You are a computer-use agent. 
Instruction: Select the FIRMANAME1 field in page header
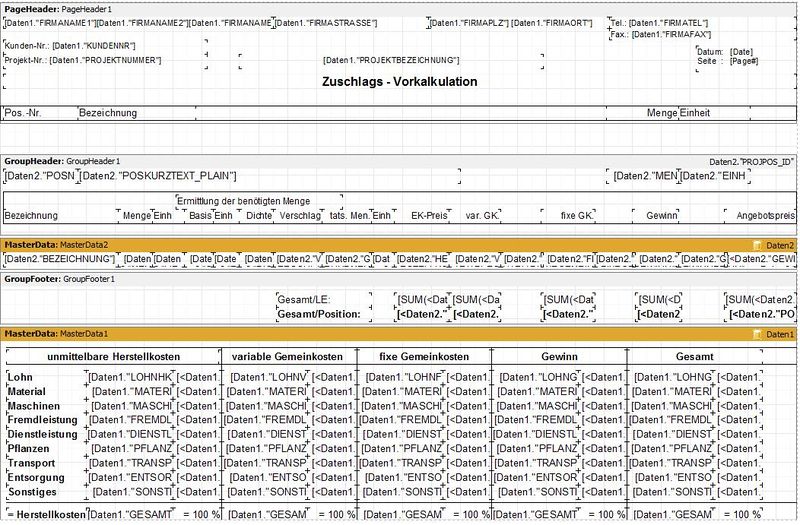pyautogui.click(x=49, y=23)
